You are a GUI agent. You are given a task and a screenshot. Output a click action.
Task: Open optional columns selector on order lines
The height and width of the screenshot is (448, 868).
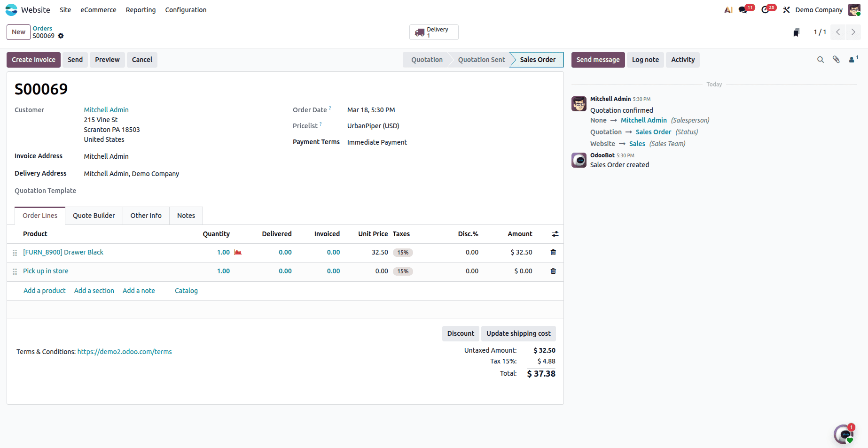tap(555, 234)
